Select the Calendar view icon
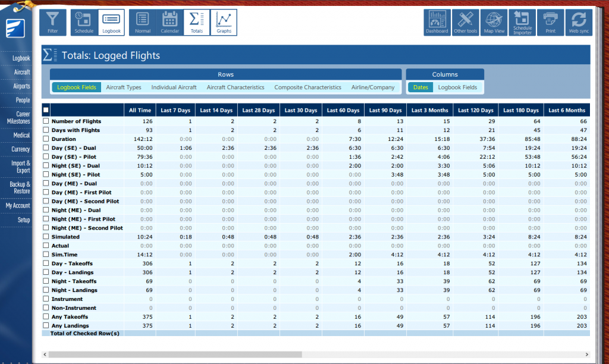 (169, 22)
